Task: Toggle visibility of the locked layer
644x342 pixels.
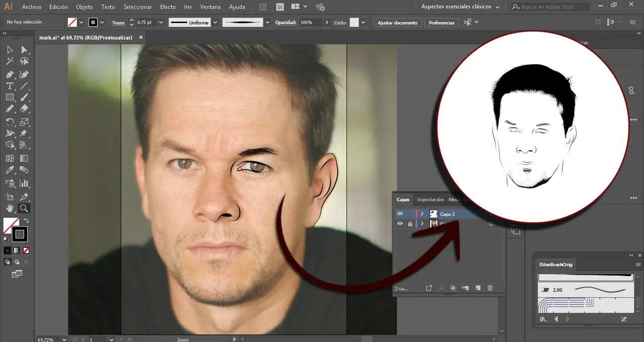Action: click(400, 224)
